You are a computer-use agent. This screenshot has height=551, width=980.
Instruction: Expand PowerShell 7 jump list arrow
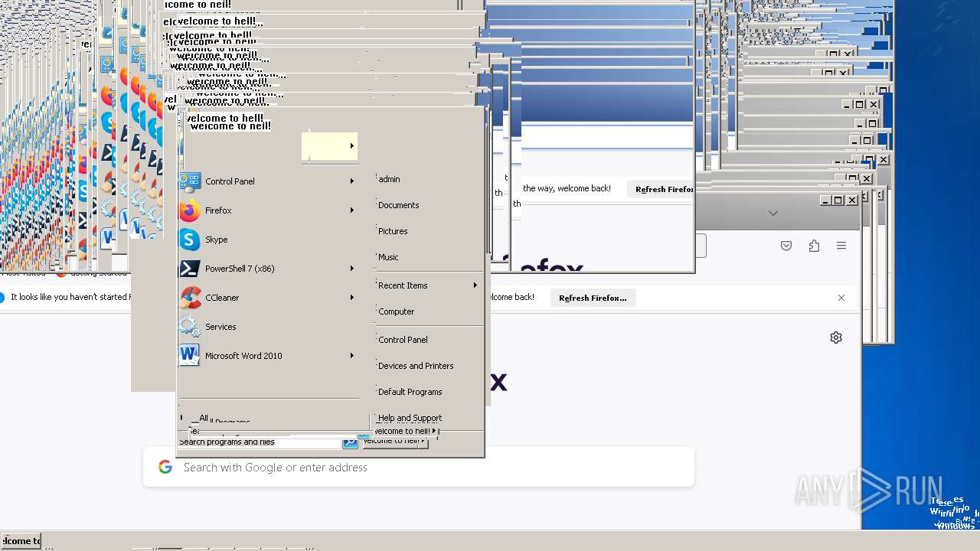pos(352,269)
